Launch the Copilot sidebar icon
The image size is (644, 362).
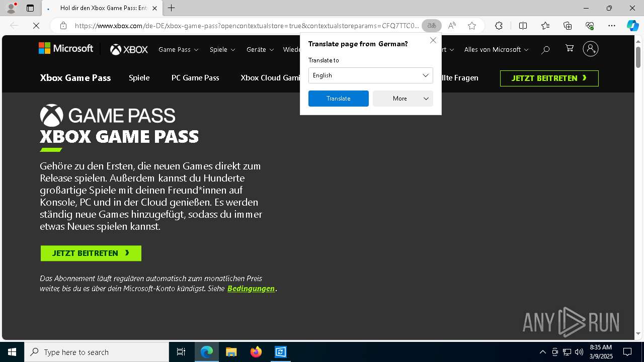633,26
